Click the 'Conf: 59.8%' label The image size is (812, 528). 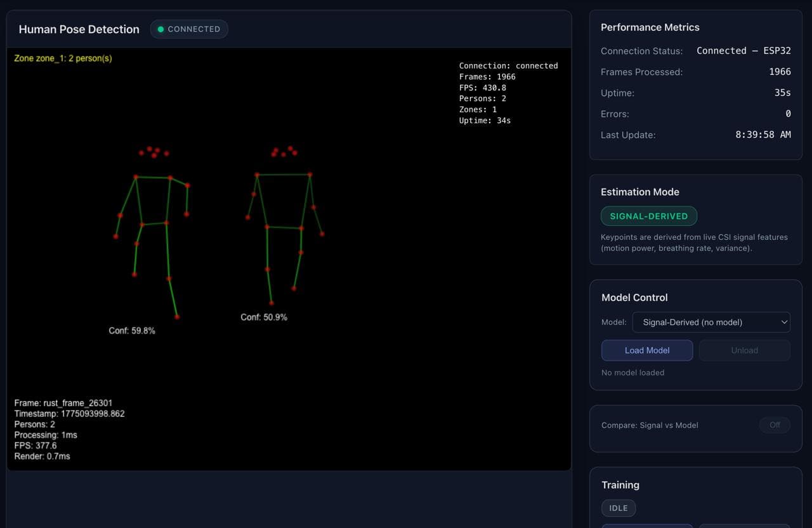132,331
